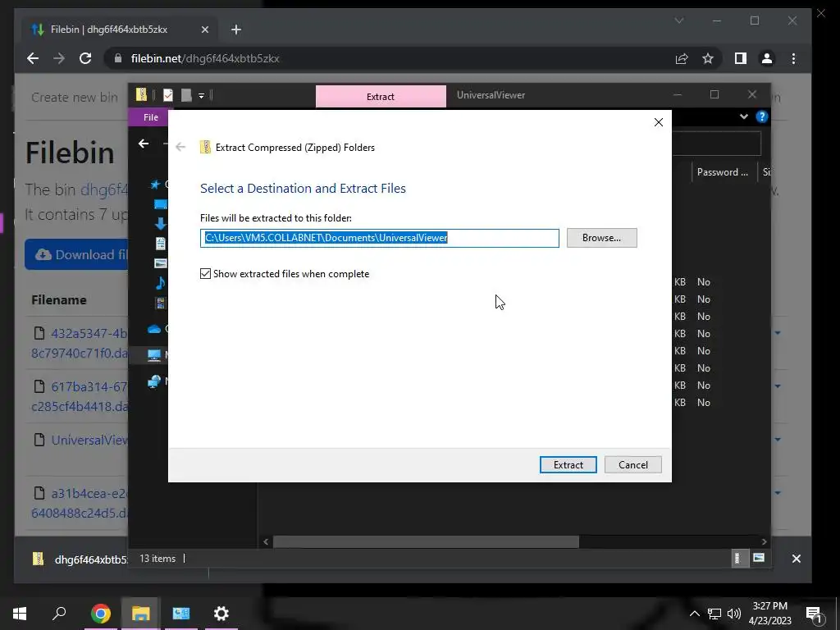This screenshot has width=840, height=630.
Task: Share this page from address bar
Action: tap(682, 58)
